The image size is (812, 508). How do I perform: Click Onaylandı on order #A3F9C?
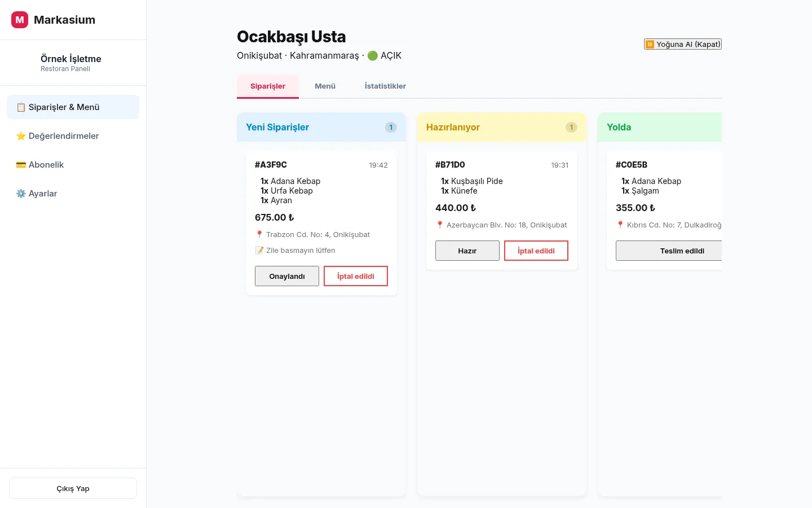[x=287, y=276]
